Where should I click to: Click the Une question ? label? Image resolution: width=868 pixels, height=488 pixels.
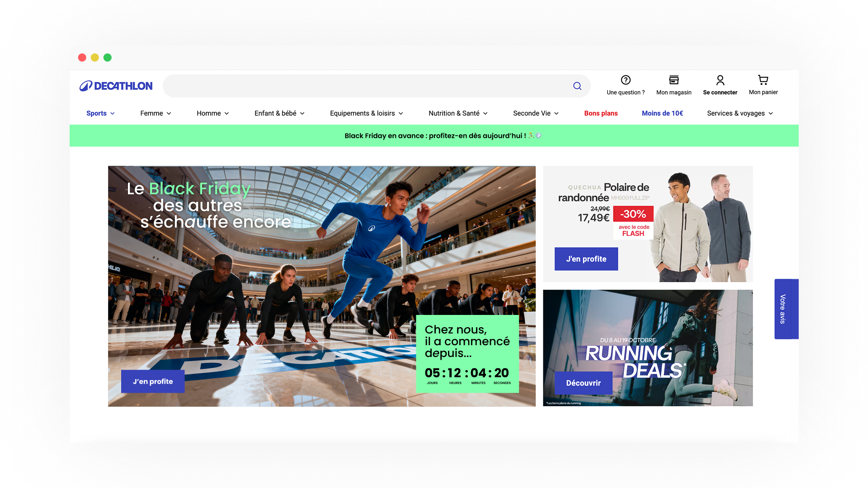click(x=626, y=93)
